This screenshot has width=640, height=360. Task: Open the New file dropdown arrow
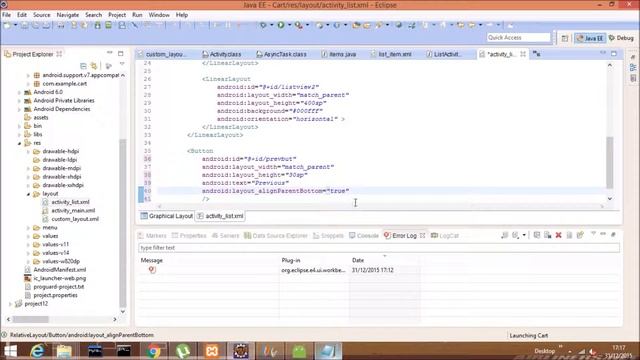15,25
